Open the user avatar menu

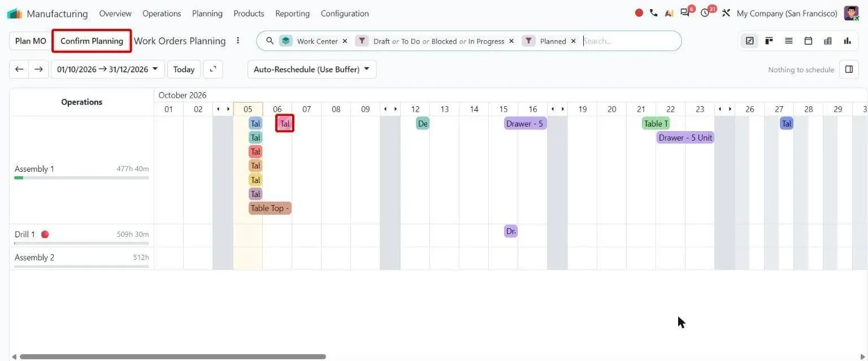[x=851, y=13]
